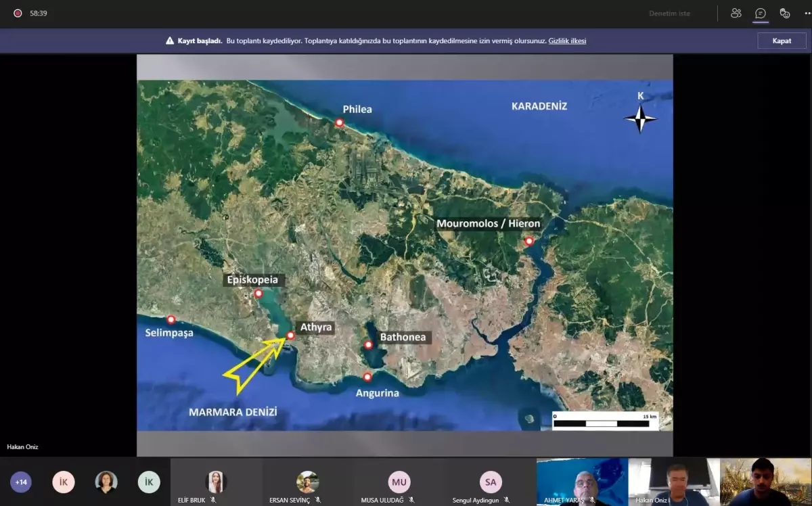Click the muted mic icon beside MUSA ULUDAĞ
The width and height of the screenshot is (812, 506).
[x=411, y=500]
